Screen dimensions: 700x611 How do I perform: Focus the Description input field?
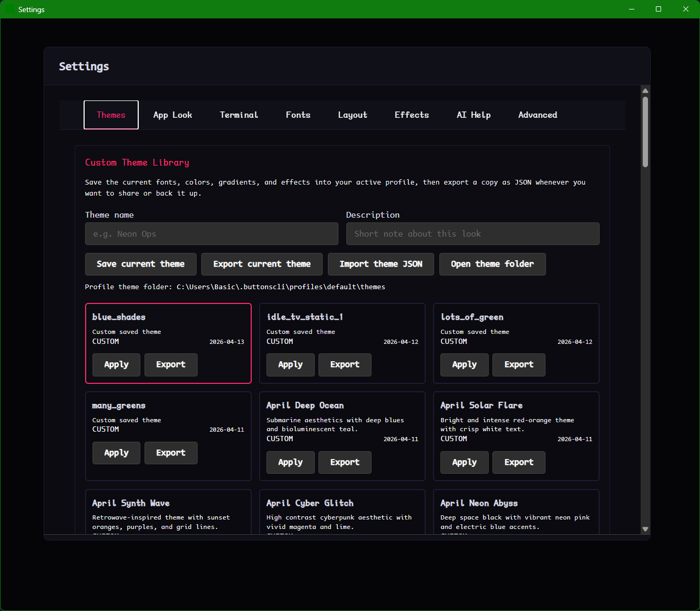[472, 233]
